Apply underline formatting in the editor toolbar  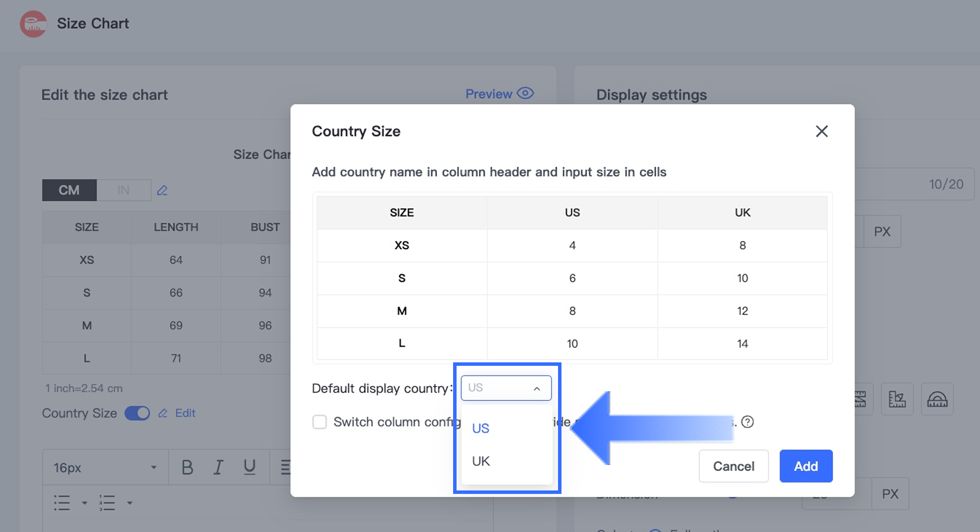[x=249, y=467]
